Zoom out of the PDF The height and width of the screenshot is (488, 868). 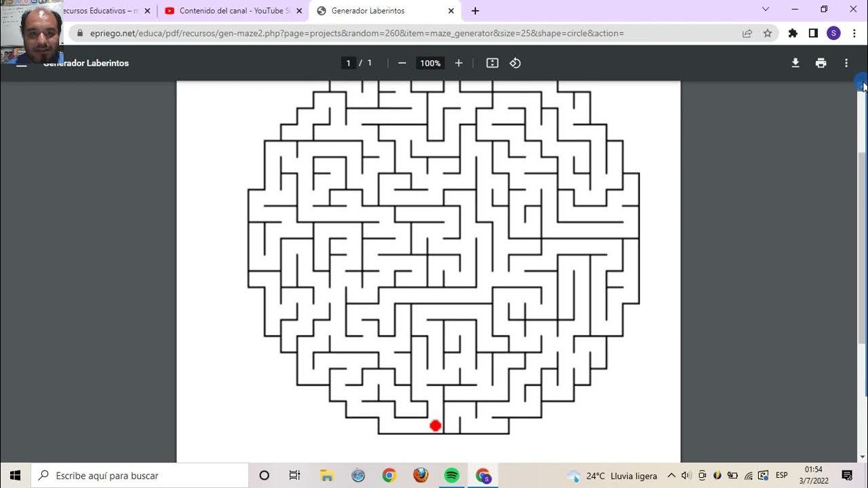(402, 63)
